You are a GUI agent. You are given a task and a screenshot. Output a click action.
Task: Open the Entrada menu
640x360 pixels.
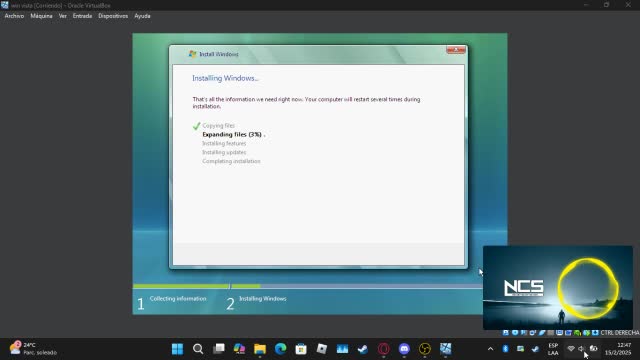click(x=82, y=16)
